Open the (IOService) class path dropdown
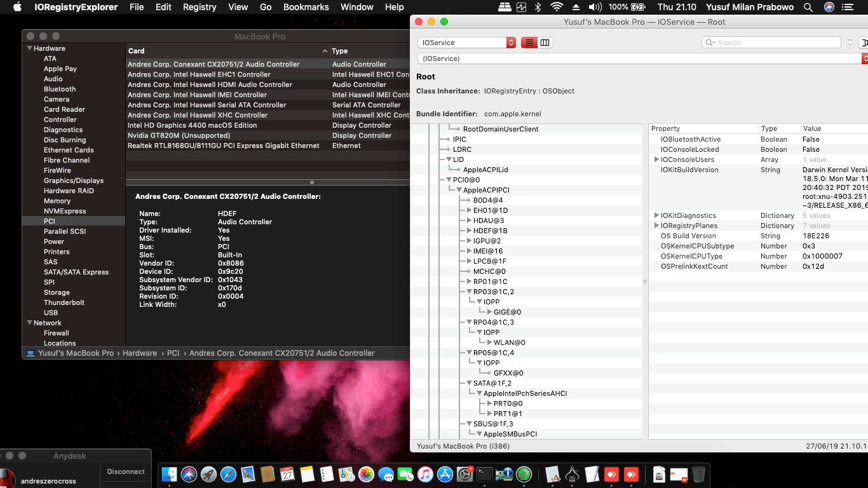 pos(642,58)
